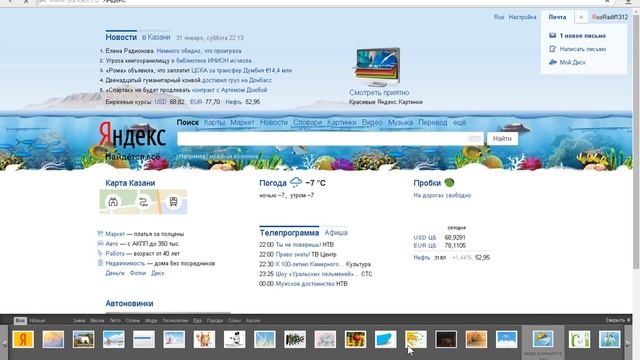The image size is (640, 360).
Task: Click the car icon next to Авто
Action: [100, 243]
